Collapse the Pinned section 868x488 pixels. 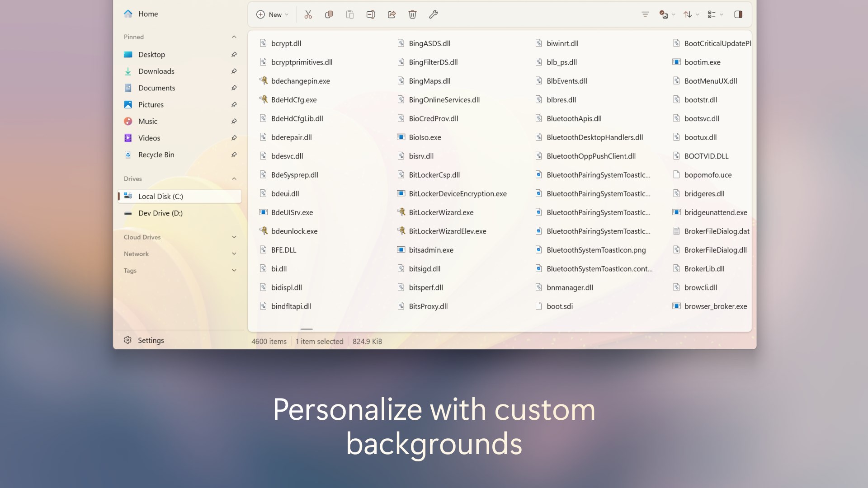(234, 37)
